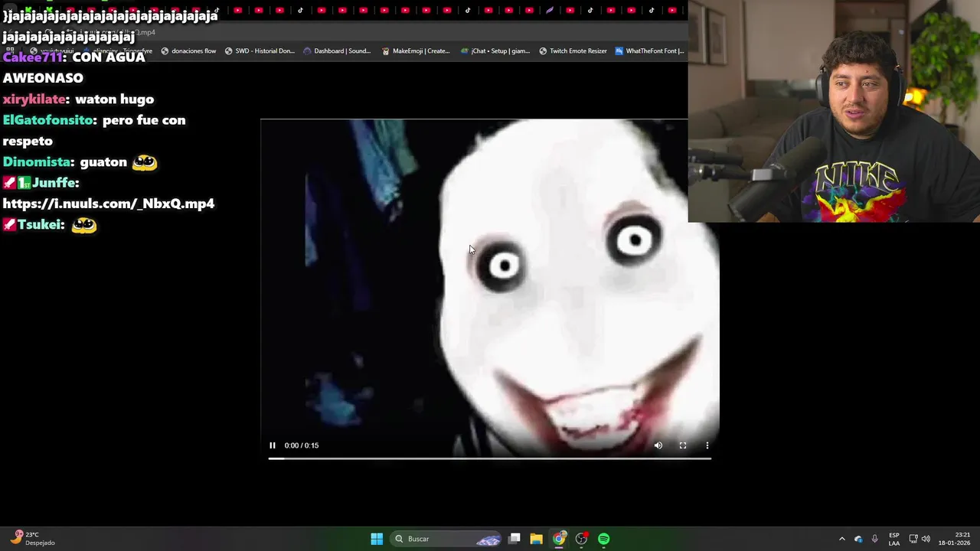Click the streamer webcam overlay
The image size is (980, 551).
coord(834,111)
